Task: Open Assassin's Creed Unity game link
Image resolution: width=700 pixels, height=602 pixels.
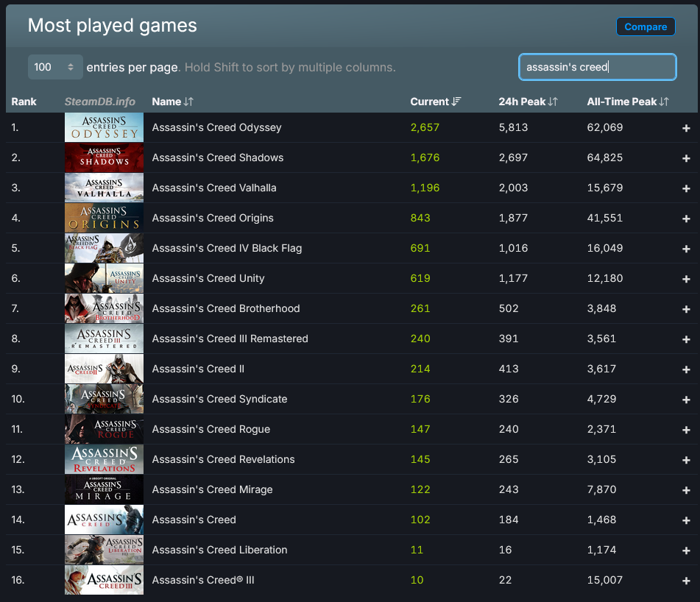Action: [208, 278]
